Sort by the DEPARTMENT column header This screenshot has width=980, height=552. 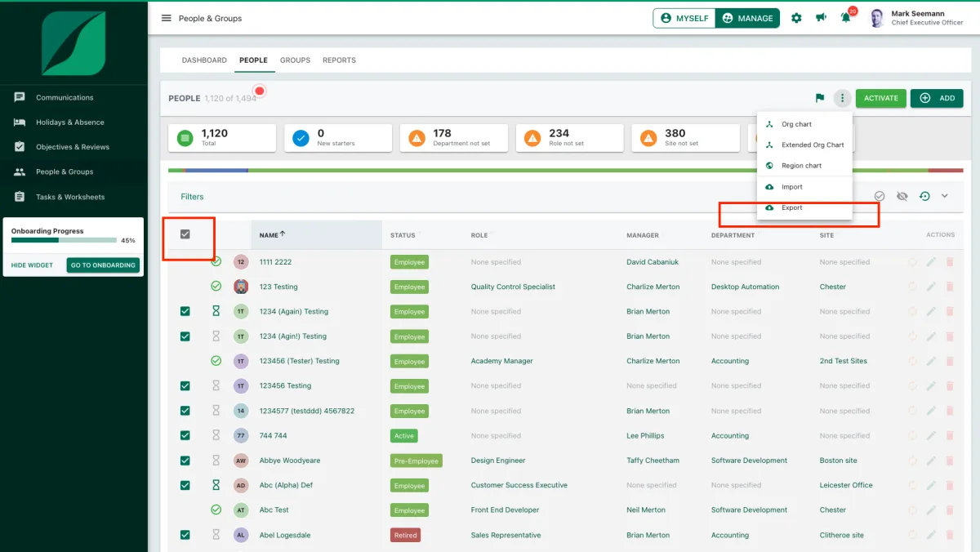coord(733,235)
